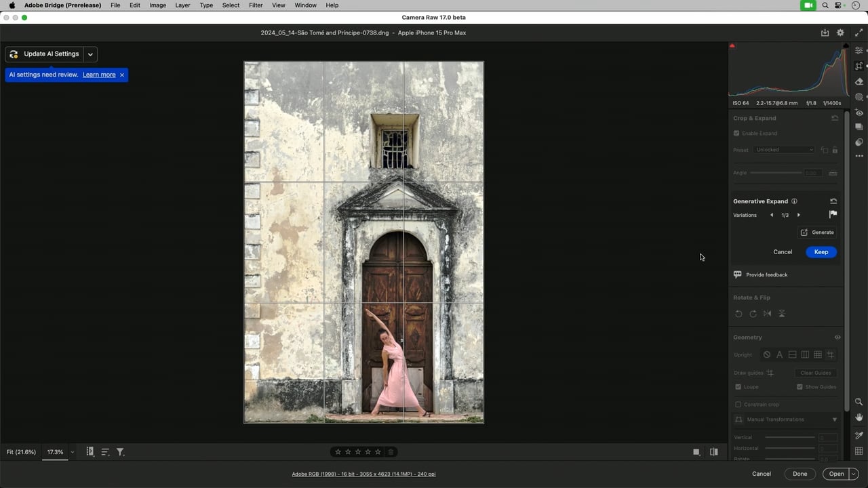
Task: Reset the Crop & Expand section
Action: (x=835, y=118)
